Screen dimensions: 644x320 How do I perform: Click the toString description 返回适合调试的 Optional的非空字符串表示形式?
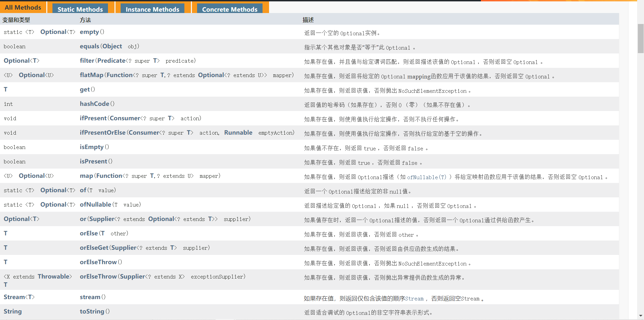pos(368,313)
